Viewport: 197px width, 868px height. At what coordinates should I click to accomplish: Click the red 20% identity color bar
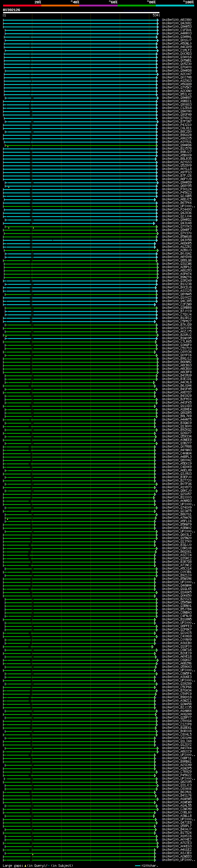(22, 6)
